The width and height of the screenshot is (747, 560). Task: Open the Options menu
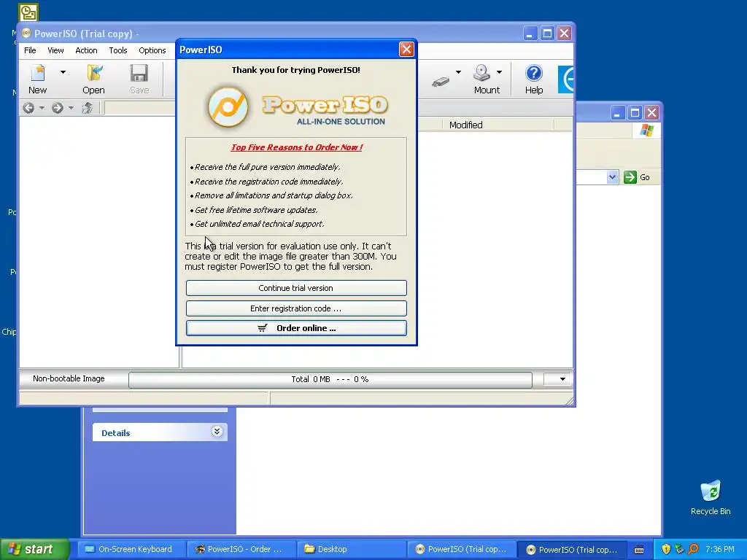[x=152, y=50]
